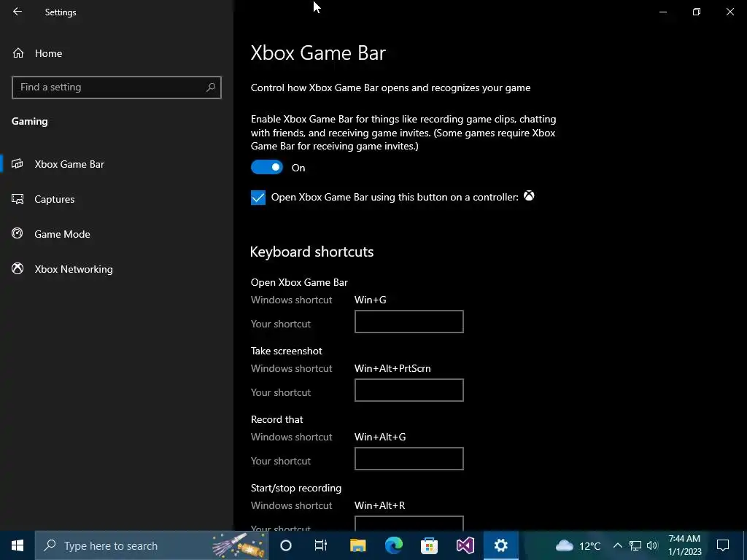Open Microsoft Store from taskbar

[429, 545]
